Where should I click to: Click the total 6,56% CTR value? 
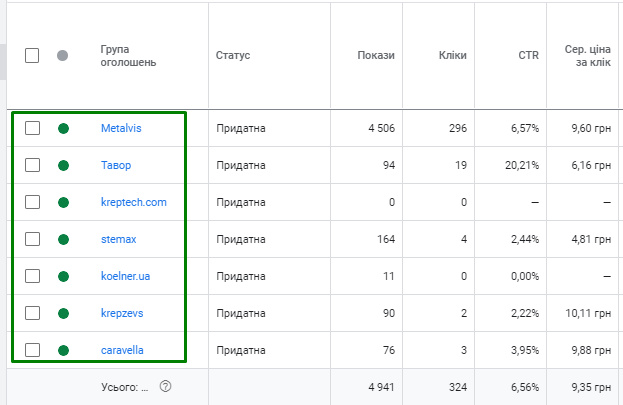(x=525, y=387)
